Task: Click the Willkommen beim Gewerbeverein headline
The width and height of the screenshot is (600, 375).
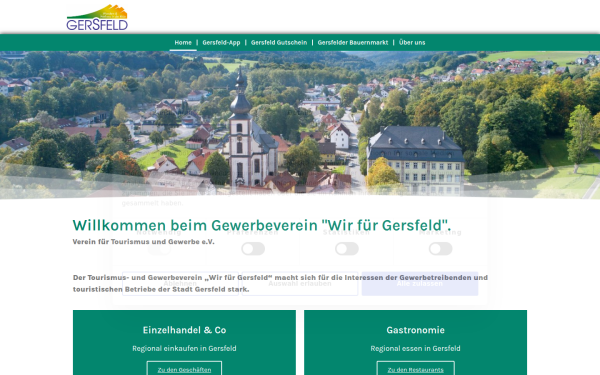Action: tap(262, 225)
